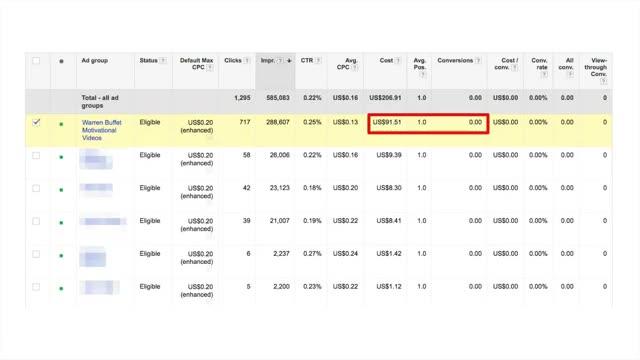Select the 288,607 impressions cell
The image size is (640, 360).
[x=278, y=122]
